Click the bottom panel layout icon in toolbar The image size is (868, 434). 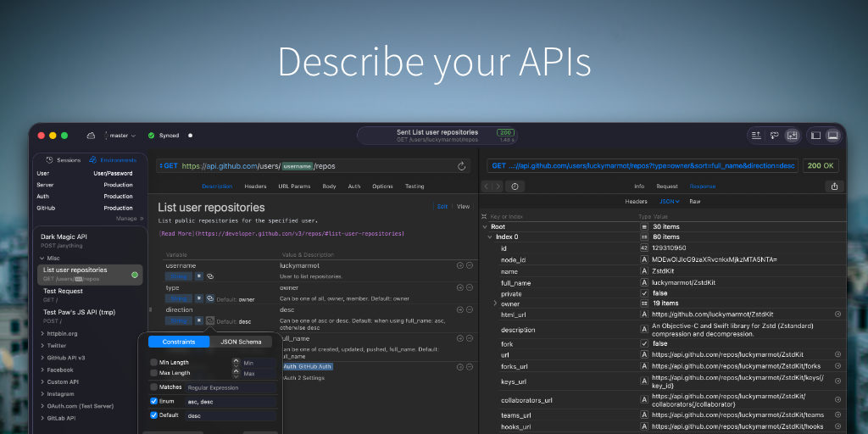[833, 135]
